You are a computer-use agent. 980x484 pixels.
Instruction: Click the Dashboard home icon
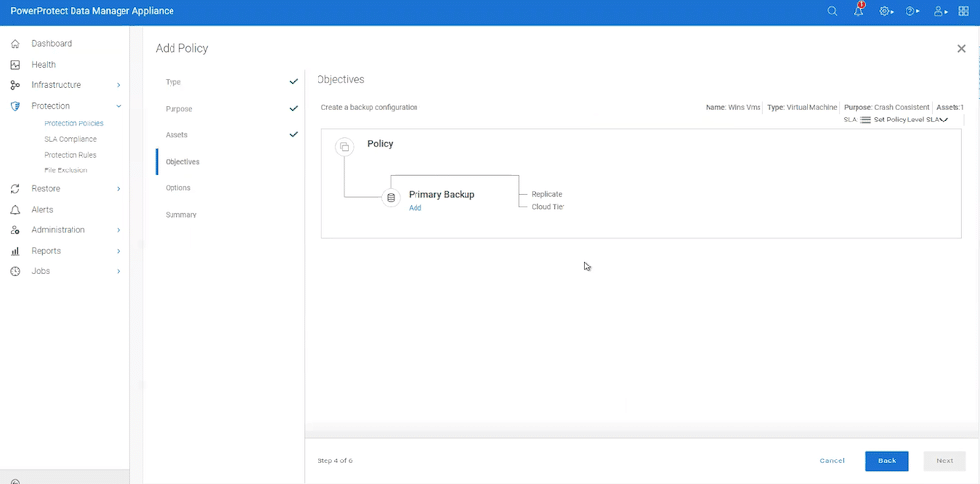pyautogui.click(x=15, y=44)
